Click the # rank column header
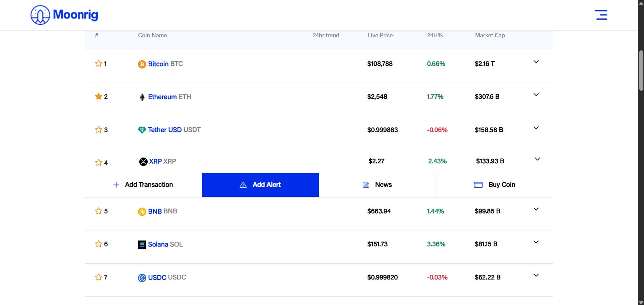The height and width of the screenshot is (305, 644). click(x=97, y=35)
